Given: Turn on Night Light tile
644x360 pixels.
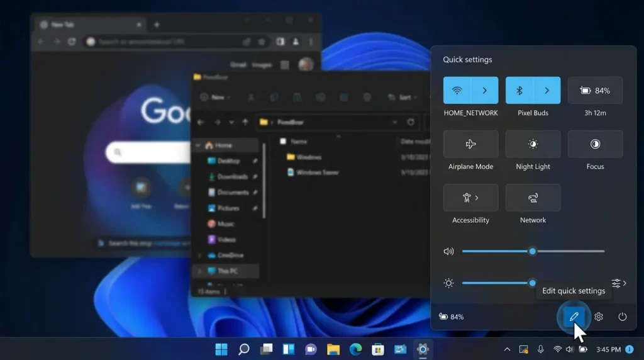Looking at the screenshot, I should point(533,144).
